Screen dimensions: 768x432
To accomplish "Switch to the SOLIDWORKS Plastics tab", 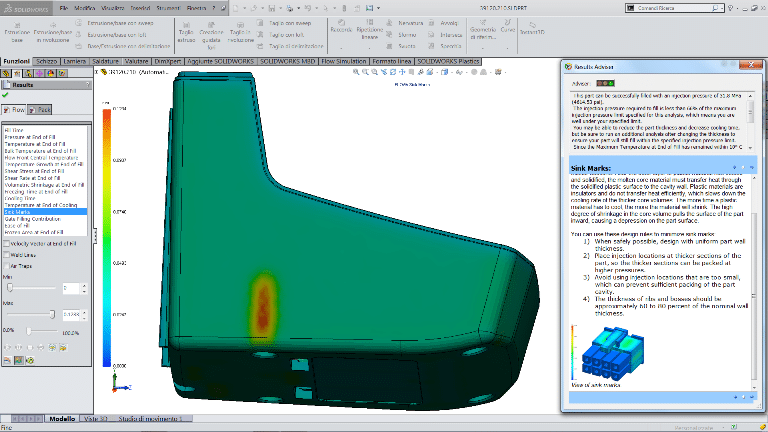I will pos(449,61).
